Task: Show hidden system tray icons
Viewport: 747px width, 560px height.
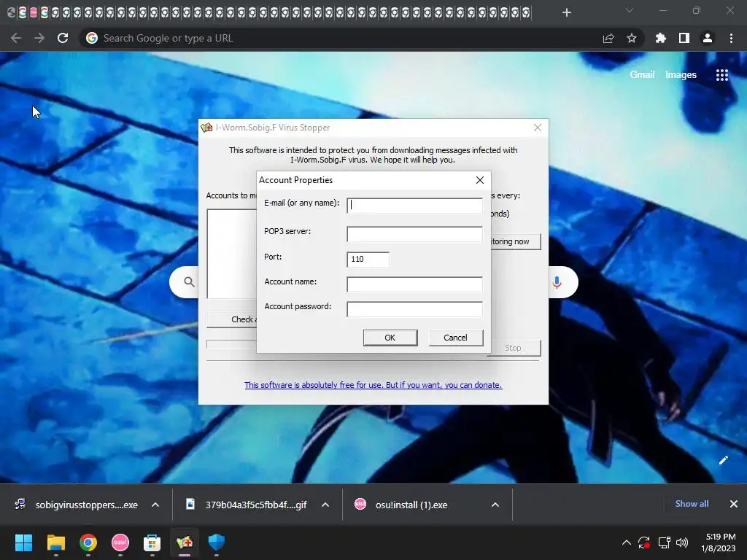Action: pyautogui.click(x=627, y=542)
